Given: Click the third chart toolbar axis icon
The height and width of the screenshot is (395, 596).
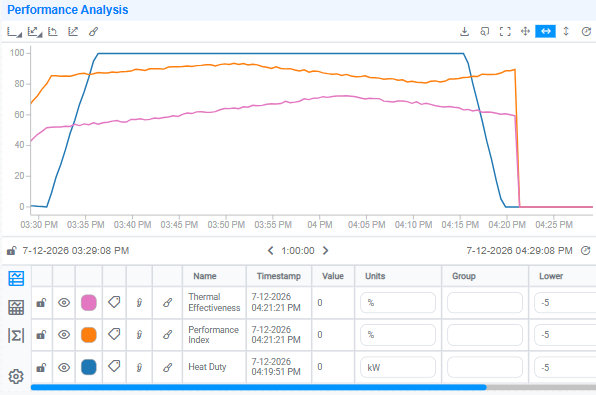Looking at the screenshot, I should [x=53, y=32].
